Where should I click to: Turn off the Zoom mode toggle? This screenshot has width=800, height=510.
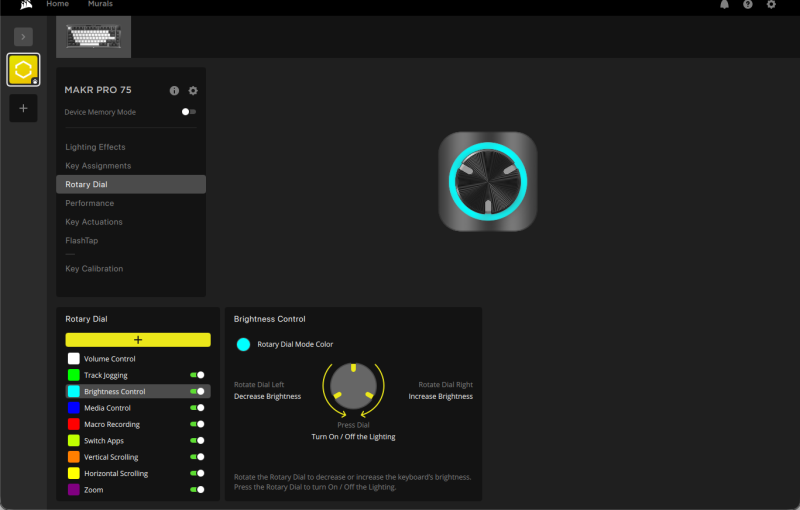coord(197,490)
